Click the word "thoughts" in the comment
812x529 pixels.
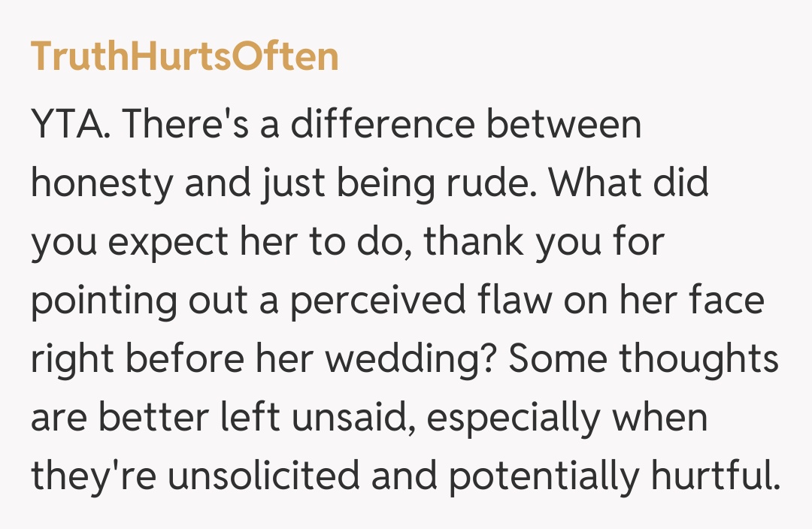pos(698,360)
